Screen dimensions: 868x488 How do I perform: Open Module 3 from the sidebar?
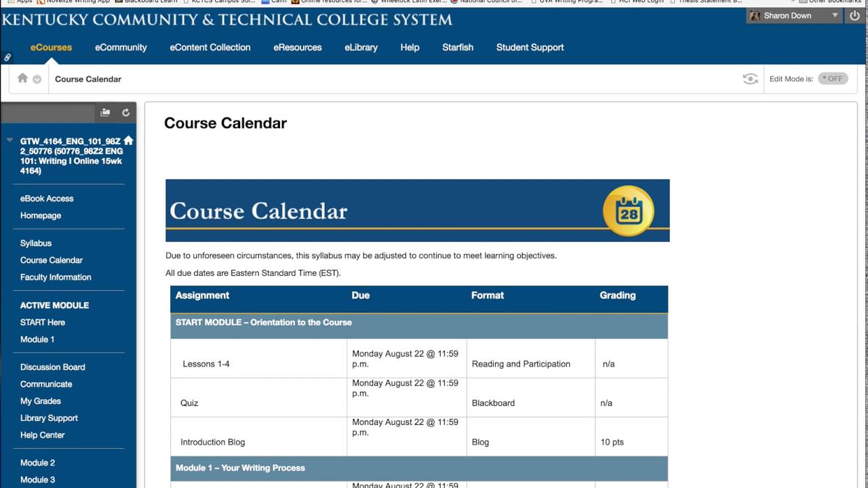38,480
